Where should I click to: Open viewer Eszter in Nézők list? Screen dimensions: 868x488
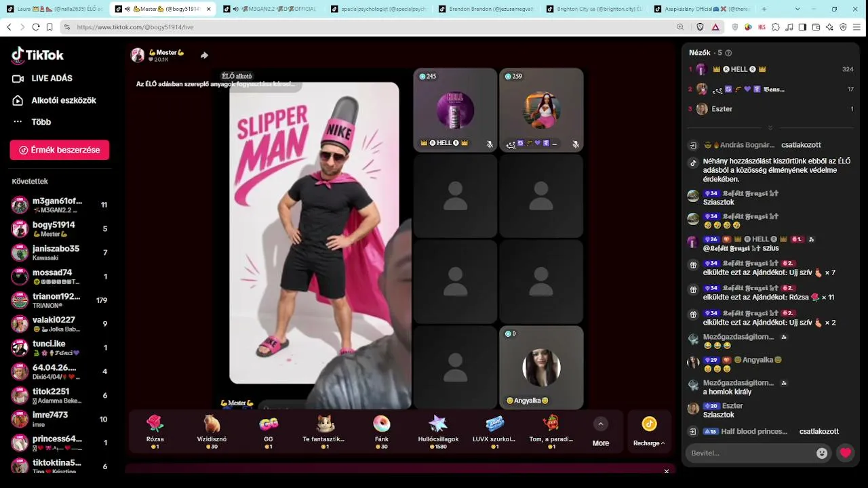click(771, 108)
